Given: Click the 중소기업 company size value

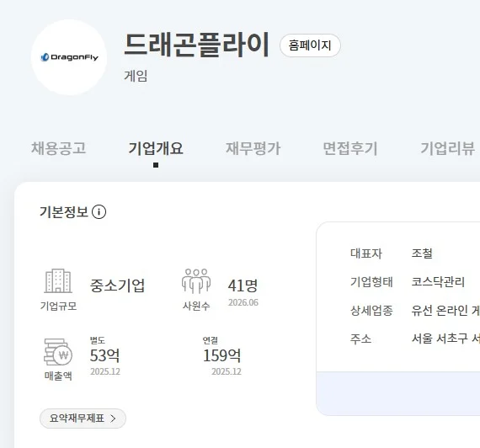Looking at the screenshot, I should coord(117,285).
